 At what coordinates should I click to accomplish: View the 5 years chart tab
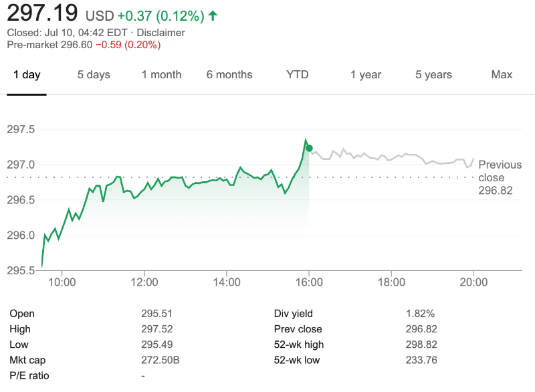pyautogui.click(x=433, y=75)
